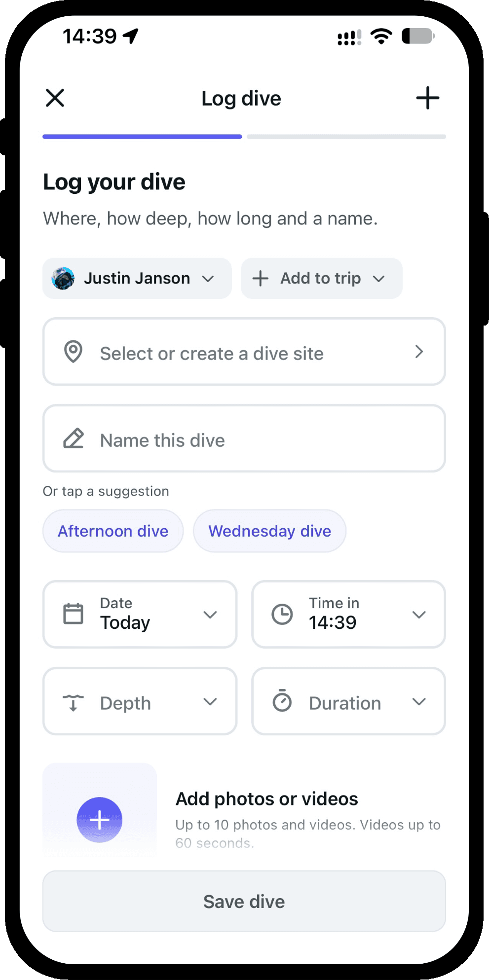Choose the Afternoon dive suggestion
Screen dimensions: 489x980
click(x=113, y=531)
